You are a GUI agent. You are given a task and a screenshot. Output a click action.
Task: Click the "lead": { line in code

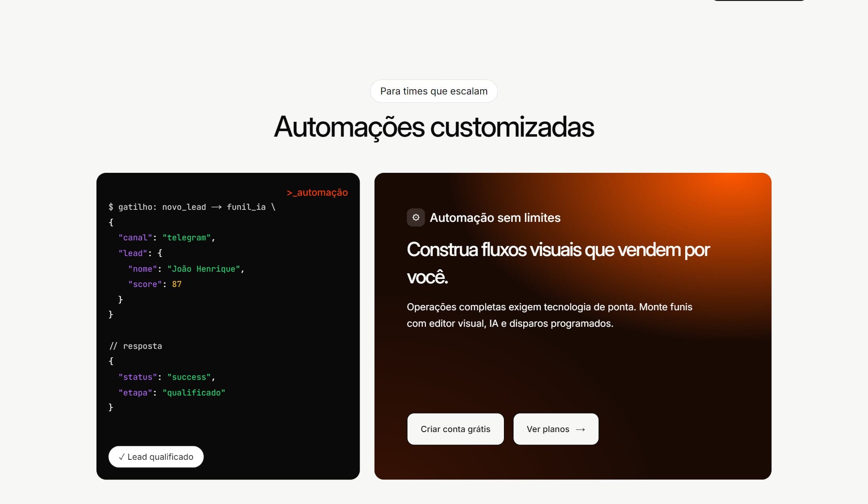140,253
